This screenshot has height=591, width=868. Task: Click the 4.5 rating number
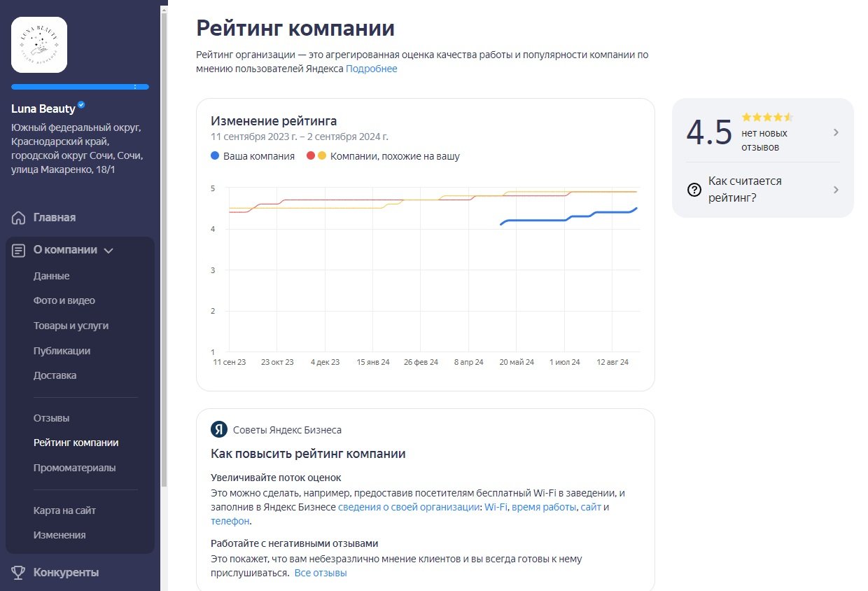tap(709, 132)
